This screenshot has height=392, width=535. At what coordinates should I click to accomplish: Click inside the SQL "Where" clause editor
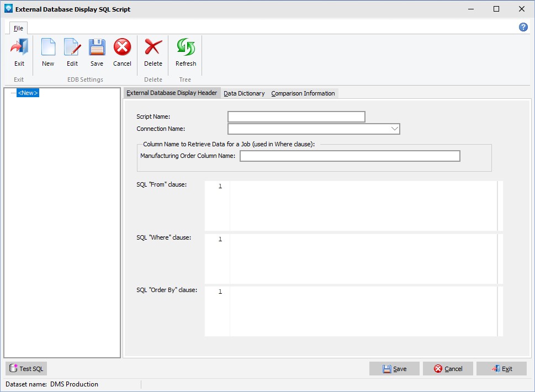[363, 258]
